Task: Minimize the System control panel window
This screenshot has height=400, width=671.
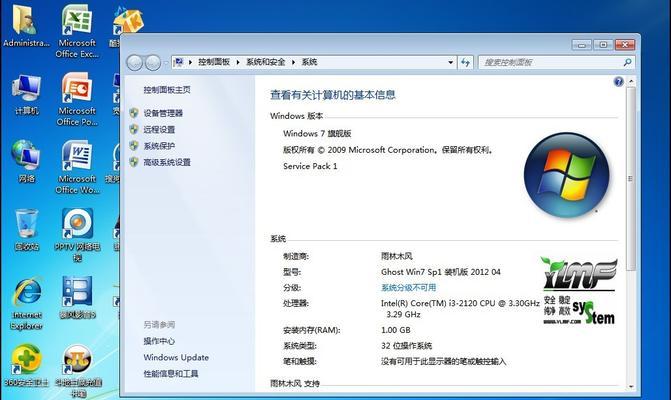Action: [x=582, y=44]
